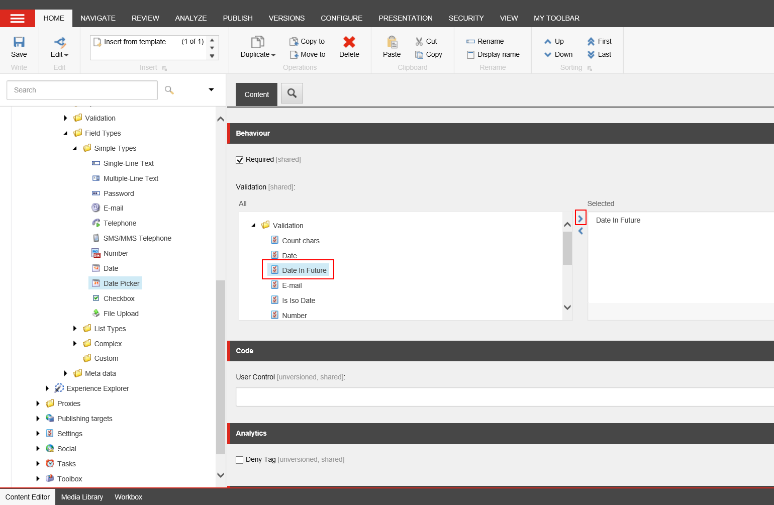Enable the Deny Tag checkbox
The width and height of the screenshot is (774, 505).
[x=240, y=459]
